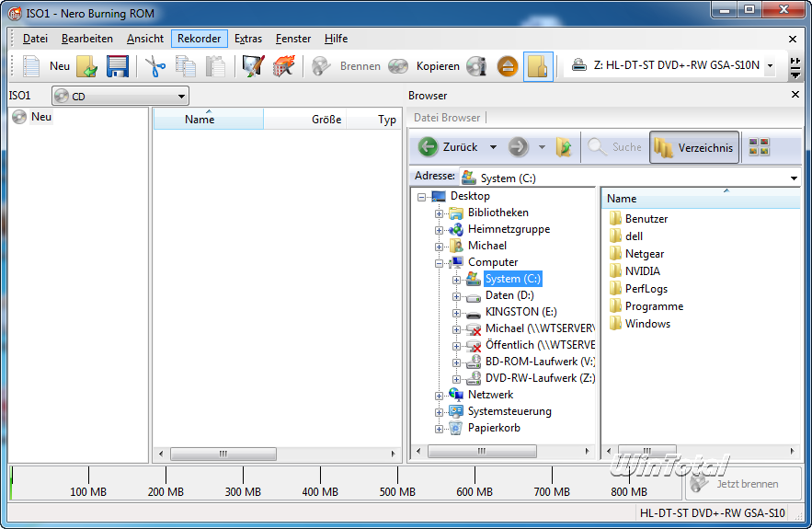Open an existing compilation via folder icon
The height and width of the screenshot is (529, 812).
tap(87, 66)
